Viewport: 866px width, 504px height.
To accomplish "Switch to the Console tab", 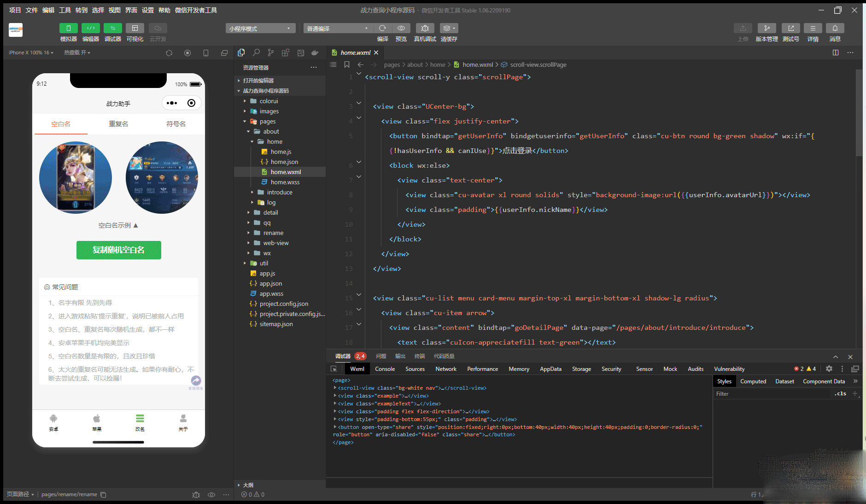I will pyautogui.click(x=385, y=369).
